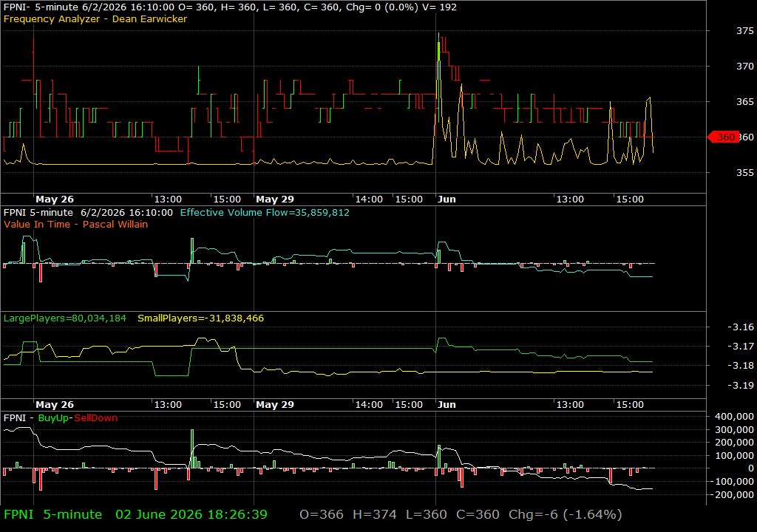Click the 400,000 volume axis label
This screenshot has height=532, width=757.
734,416
